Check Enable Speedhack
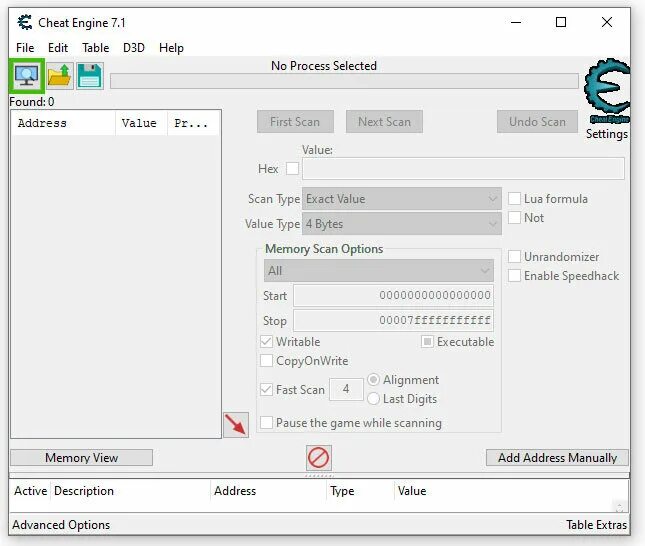 pyautogui.click(x=514, y=276)
